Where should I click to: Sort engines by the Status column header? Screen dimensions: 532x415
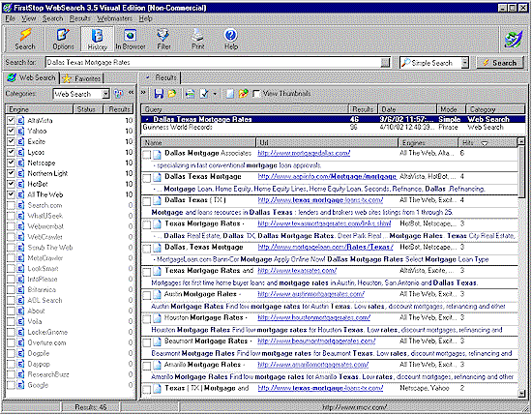pyautogui.click(x=88, y=109)
